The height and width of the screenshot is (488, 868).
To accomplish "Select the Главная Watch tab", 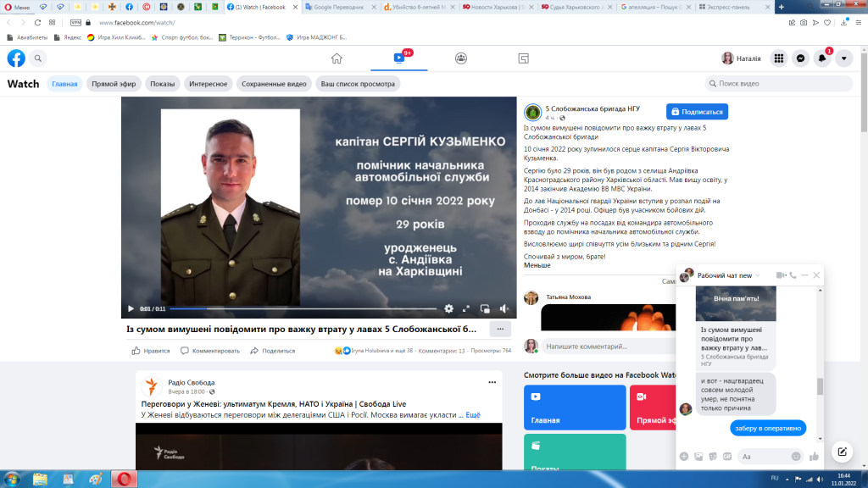I will pos(64,84).
